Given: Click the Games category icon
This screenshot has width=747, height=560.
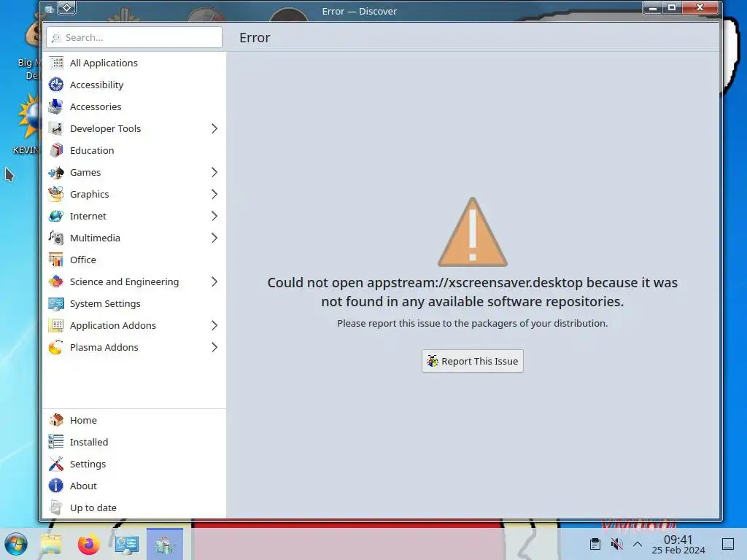Looking at the screenshot, I should 55,172.
